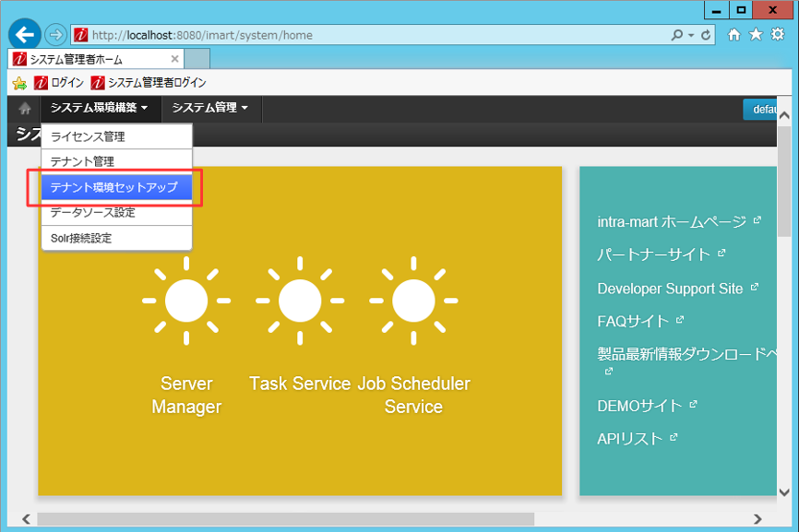Click the blue default button at top right

coord(759,109)
